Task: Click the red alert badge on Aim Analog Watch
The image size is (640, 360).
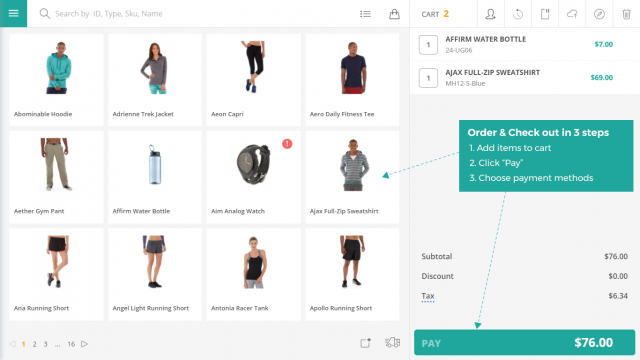Action: point(287,144)
